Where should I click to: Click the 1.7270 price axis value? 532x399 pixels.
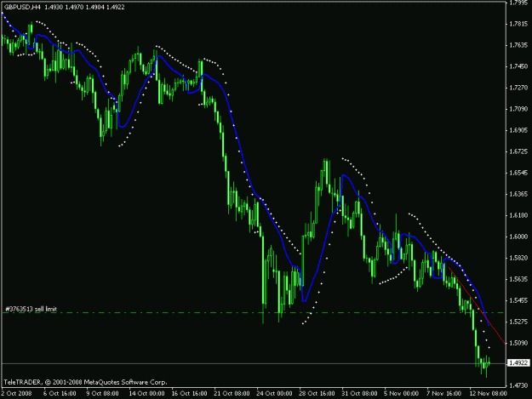518,88
